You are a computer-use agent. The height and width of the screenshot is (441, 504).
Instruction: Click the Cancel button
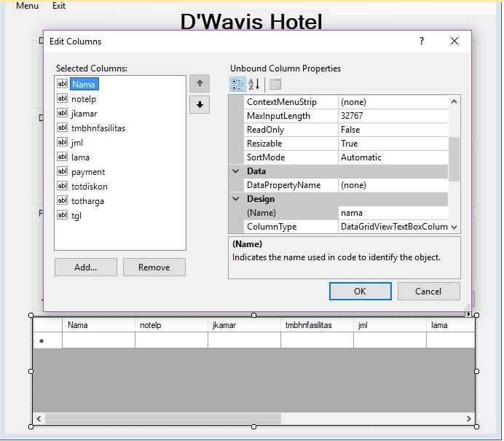tap(428, 291)
